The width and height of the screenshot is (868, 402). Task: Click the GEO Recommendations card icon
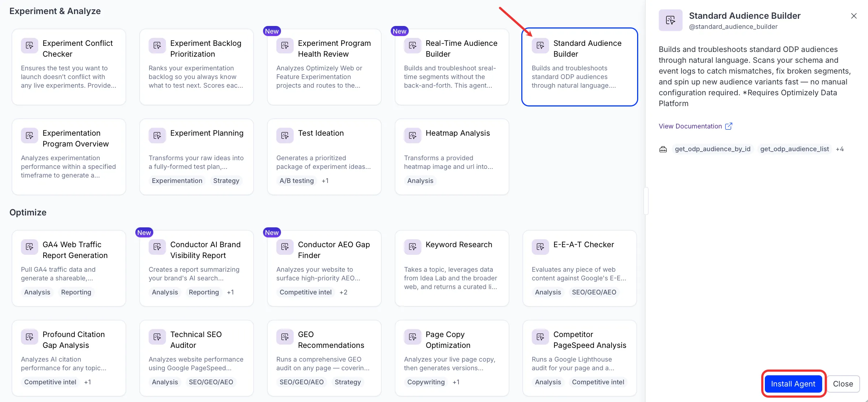[x=285, y=337]
